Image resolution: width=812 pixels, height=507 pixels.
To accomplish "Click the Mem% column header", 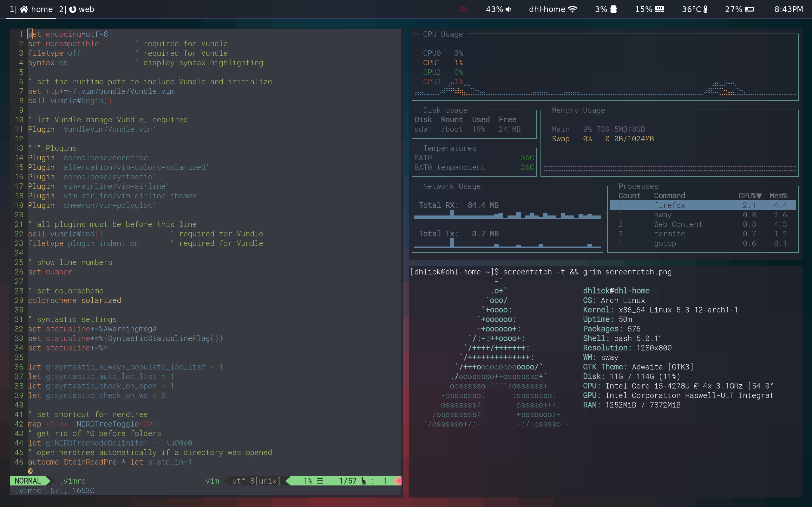I will [x=778, y=196].
